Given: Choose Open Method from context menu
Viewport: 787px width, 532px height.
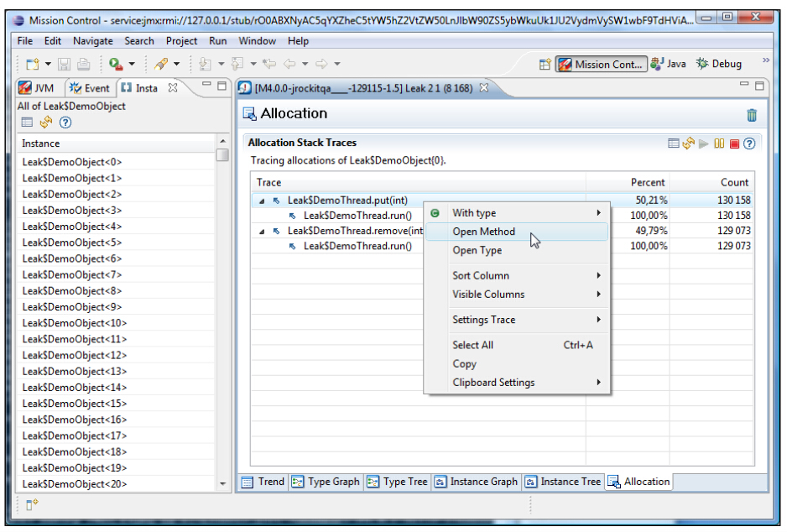Looking at the screenshot, I should coord(483,232).
